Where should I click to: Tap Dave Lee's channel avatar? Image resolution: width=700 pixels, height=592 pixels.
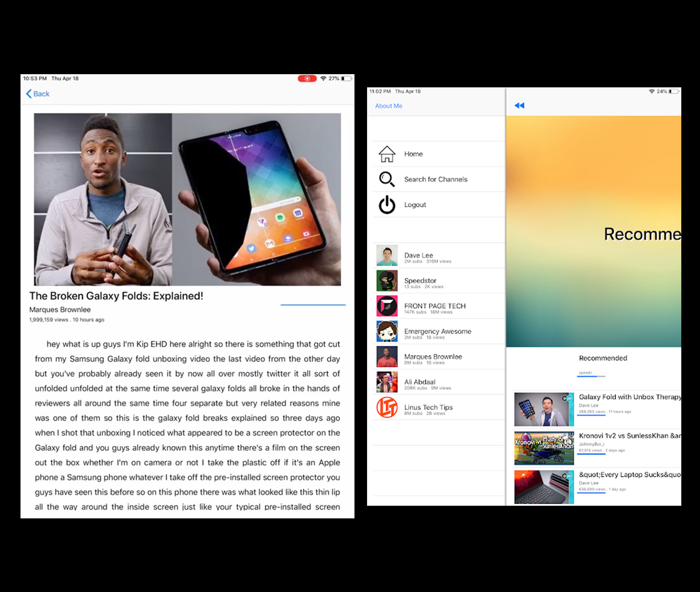point(387,255)
